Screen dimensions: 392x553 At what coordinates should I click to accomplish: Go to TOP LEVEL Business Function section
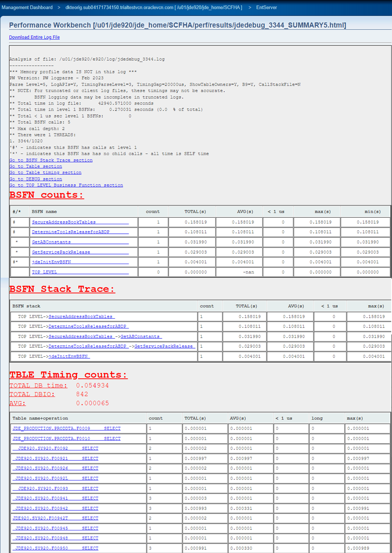point(66,185)
